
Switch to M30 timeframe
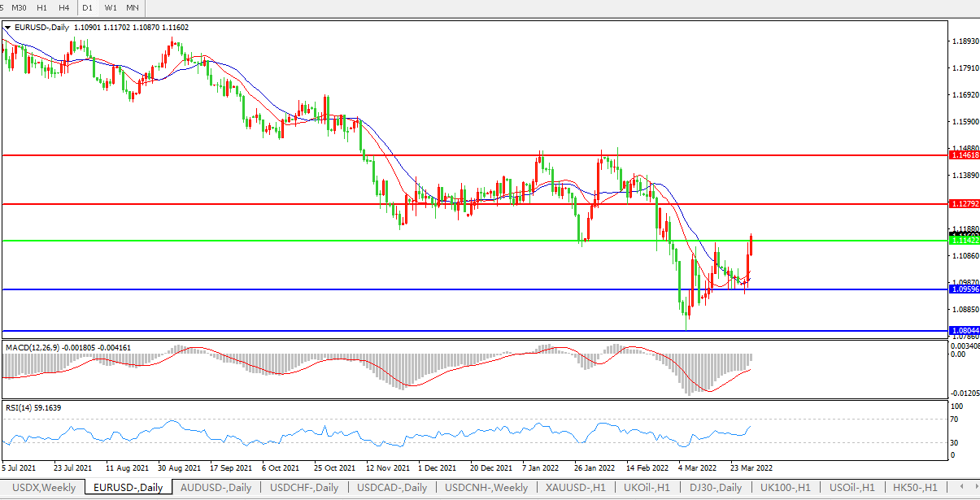pos(19,7)
